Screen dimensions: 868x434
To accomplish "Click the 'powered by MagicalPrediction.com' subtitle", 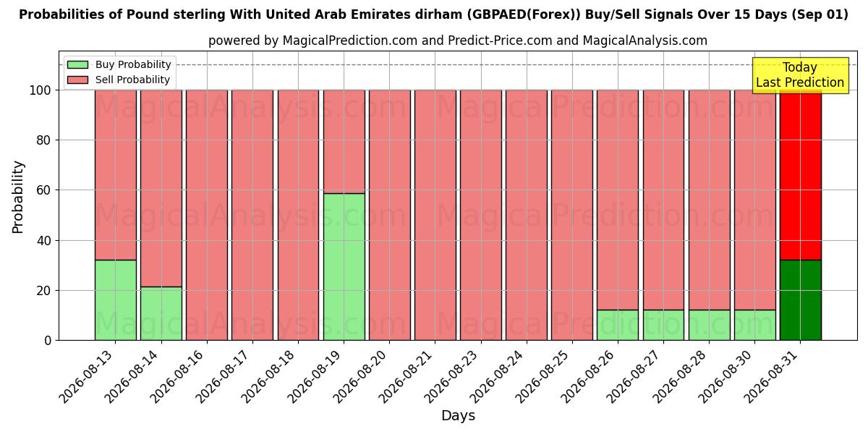I will (458, 41).
